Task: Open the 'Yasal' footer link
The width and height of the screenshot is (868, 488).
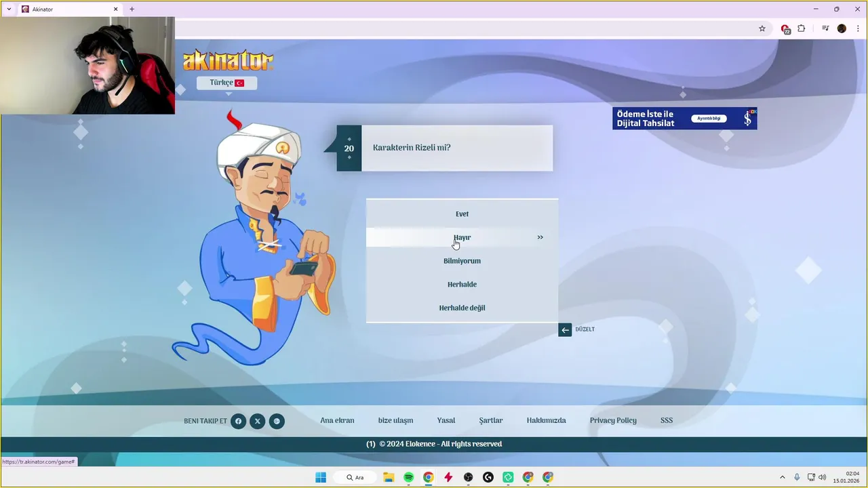Action: tap(446, 420)
